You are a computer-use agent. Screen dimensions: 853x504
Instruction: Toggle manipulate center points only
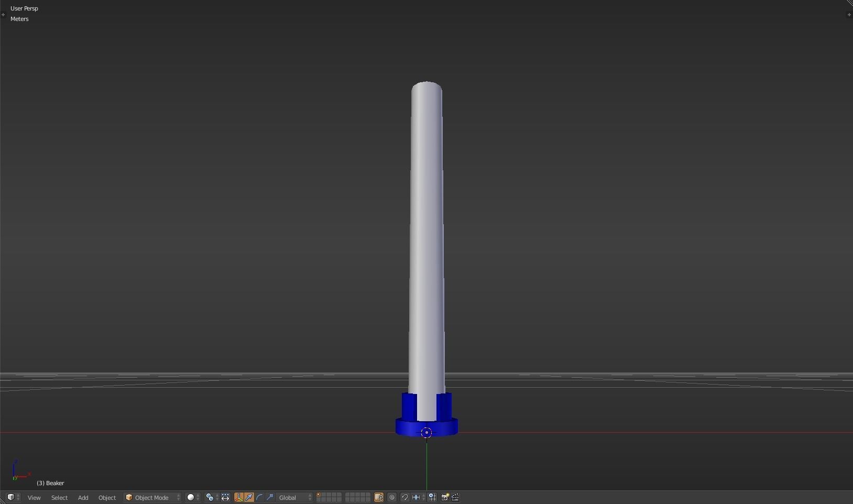[x=225, y=497]
